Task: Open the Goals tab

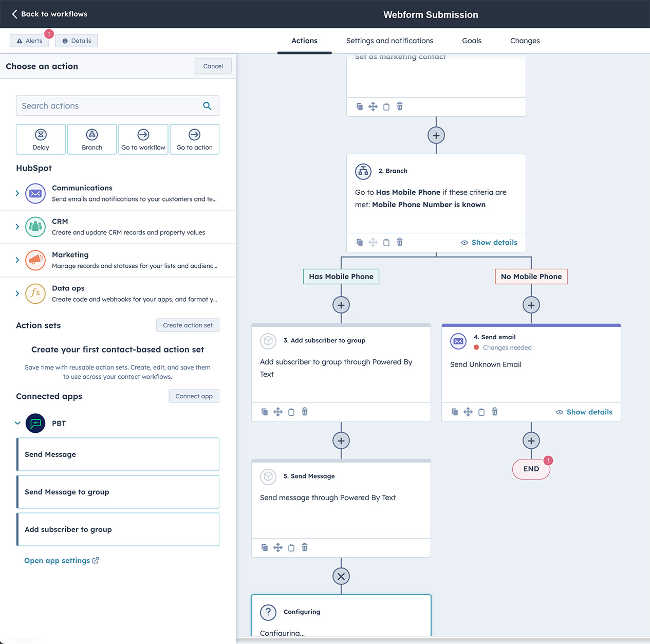Action: [471, 41]
